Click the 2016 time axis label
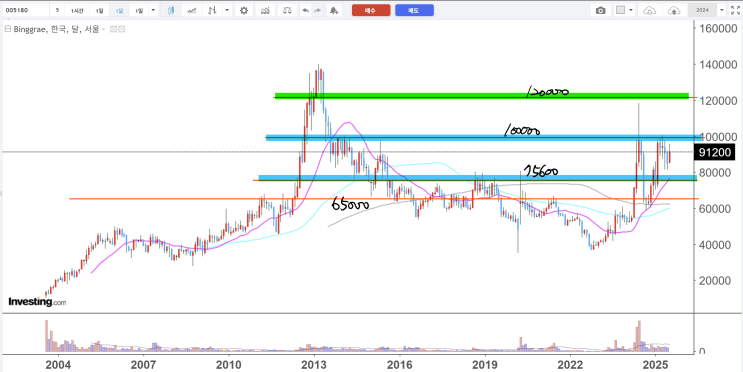Image resolution: width=743 pixels, height=372 pixels. 399,365
